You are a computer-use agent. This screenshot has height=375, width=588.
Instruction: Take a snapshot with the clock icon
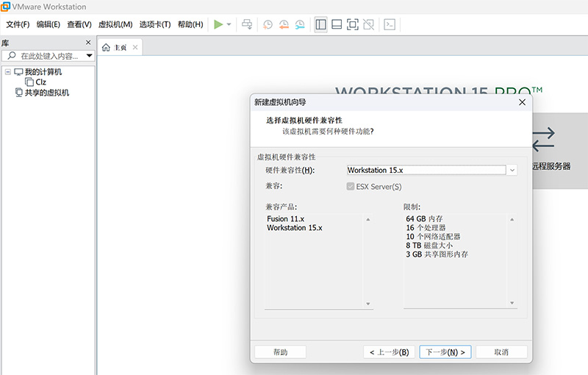pyautogui.click(x=268, y=25)
